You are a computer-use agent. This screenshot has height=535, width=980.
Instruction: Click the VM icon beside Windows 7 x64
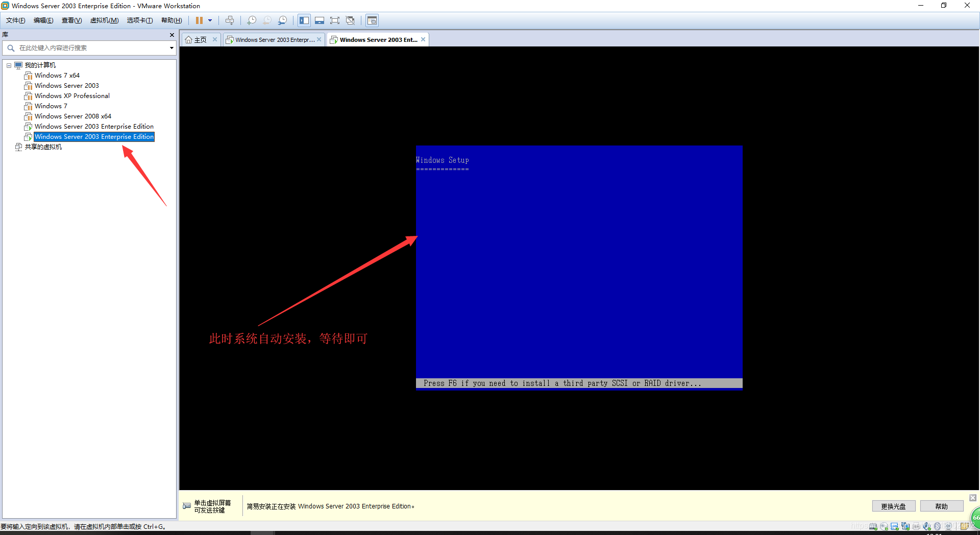click(29, 76)
